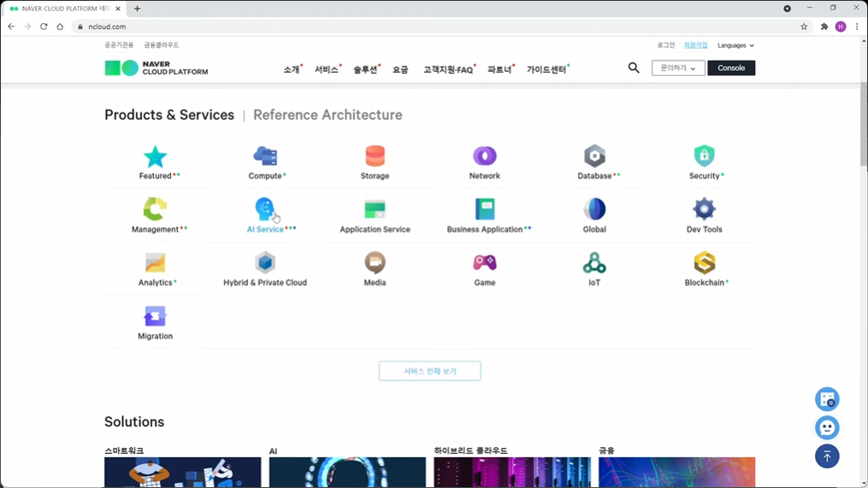
Task: Open the 하이브리드 클라우드 solution thumbnail
Action: [x=512, y=472]
